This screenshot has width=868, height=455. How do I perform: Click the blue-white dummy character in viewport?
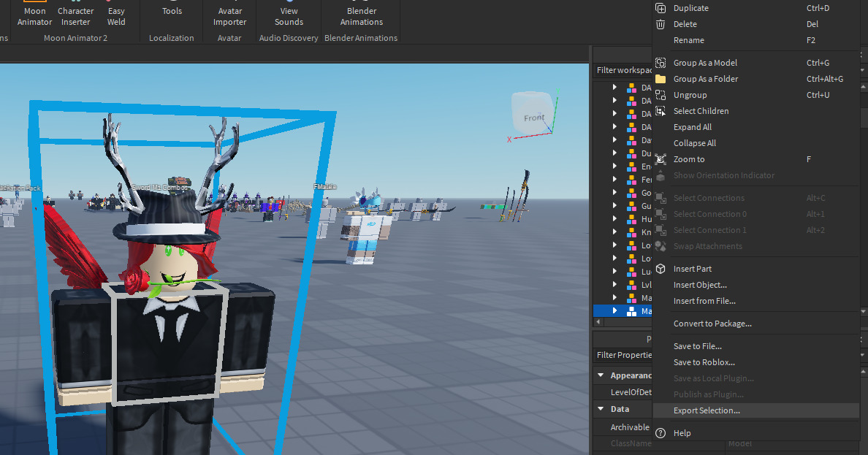(x=365, y=230)
